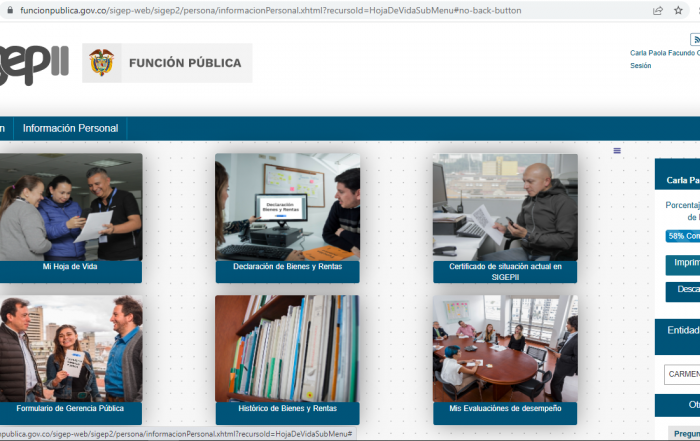The width and height of the screenshot is (700, 441).
Task: Click the browser URL address field
Action: (x=271, y=10)
